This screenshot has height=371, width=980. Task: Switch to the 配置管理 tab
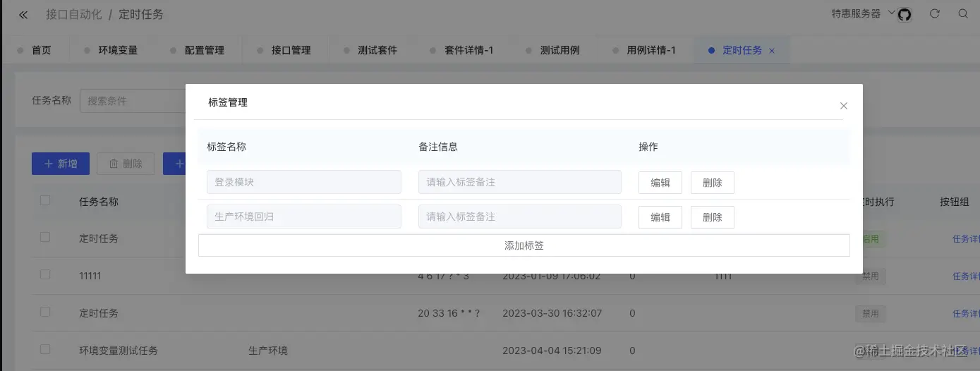(x=205, y=50)
